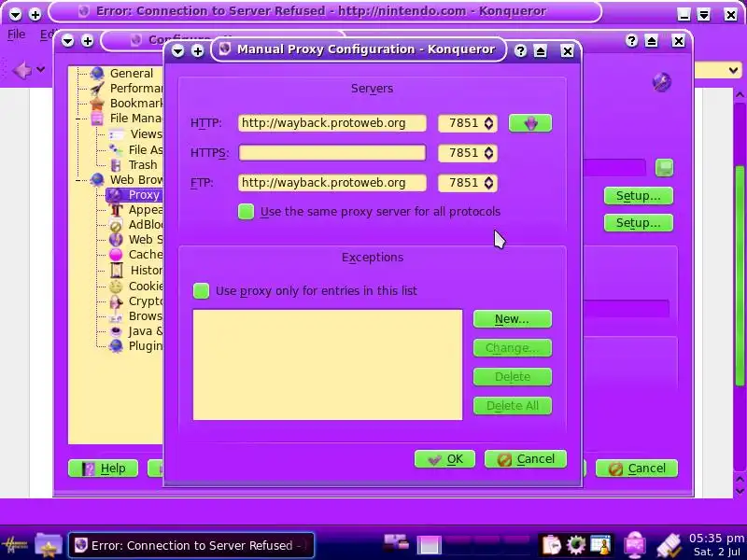Click the pink Cache icon in tree
Viewport: 747px width, 560px height.
[x=116, y=255]
